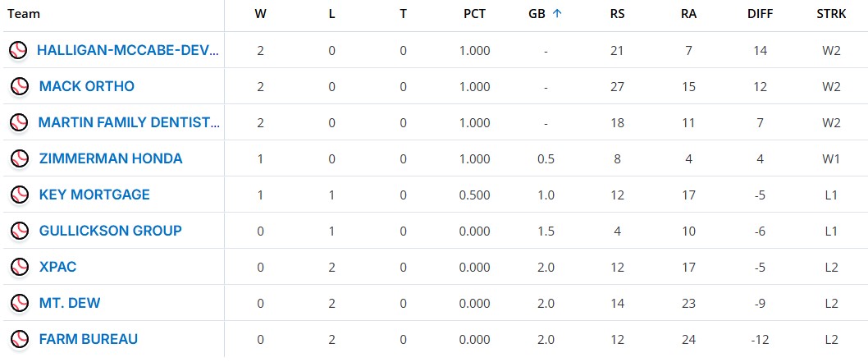This screenshot has width=868, height=362.
Task: Click the Key Mortgage baseball icon
Action: pyautogui.click(x=20, y=195)
